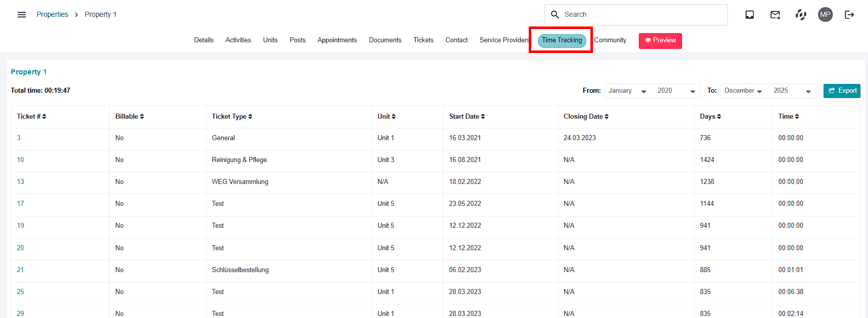This screenshot has height=318, width=868.
Task: Click the red Preview button
Action: 660,41
